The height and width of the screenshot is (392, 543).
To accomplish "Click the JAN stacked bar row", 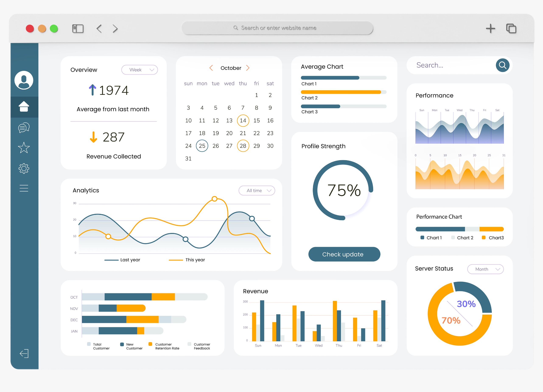I will [x=123, y=331].
